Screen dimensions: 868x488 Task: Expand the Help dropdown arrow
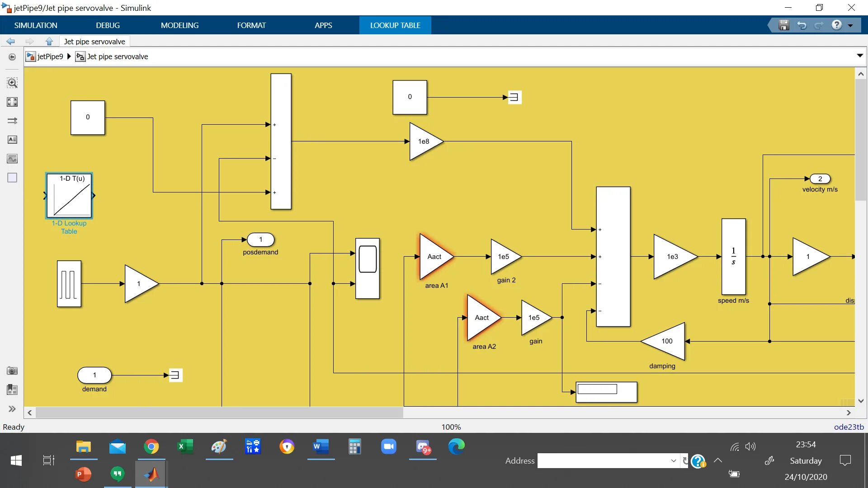tap(850, 26)
